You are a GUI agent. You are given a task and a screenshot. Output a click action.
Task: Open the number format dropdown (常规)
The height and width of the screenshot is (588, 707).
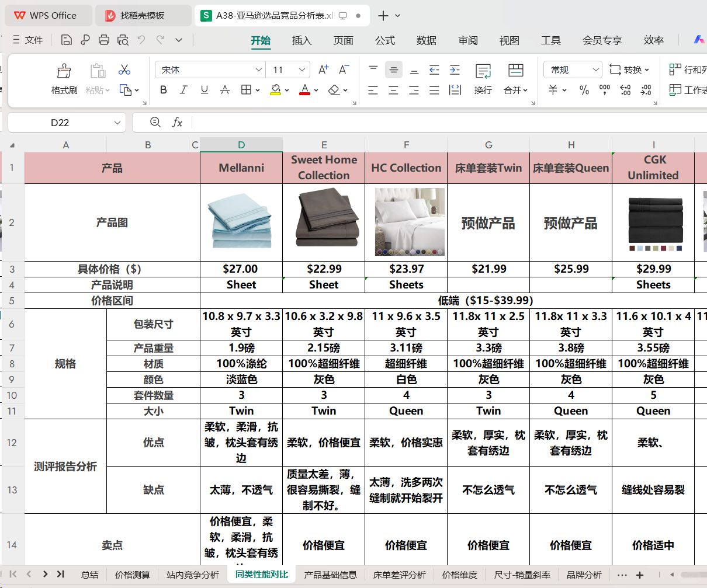595,69
